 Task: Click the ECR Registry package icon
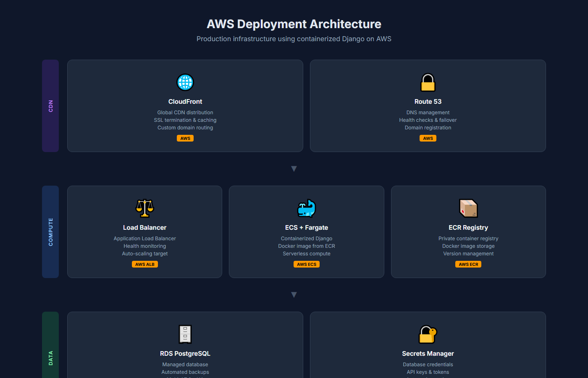(468, 208)
